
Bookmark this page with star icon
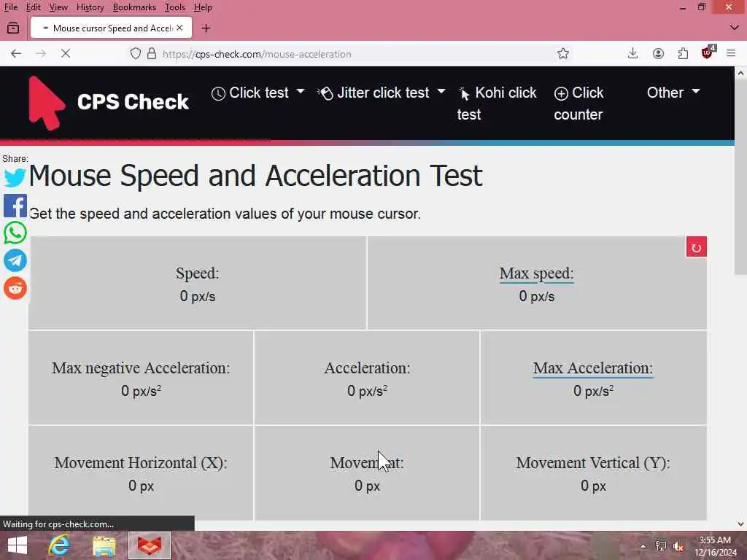pyautogui.click(x=563, y=53)
